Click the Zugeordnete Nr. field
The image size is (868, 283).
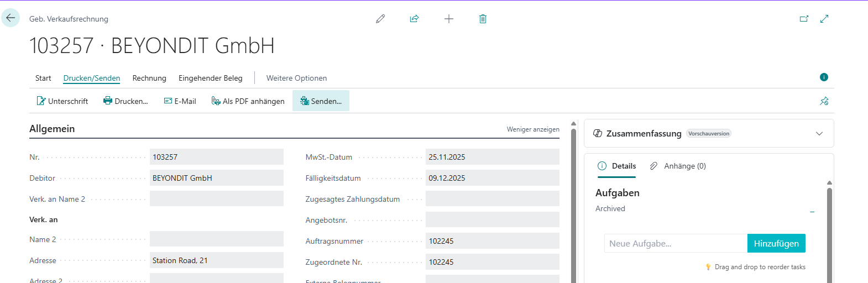493,262
